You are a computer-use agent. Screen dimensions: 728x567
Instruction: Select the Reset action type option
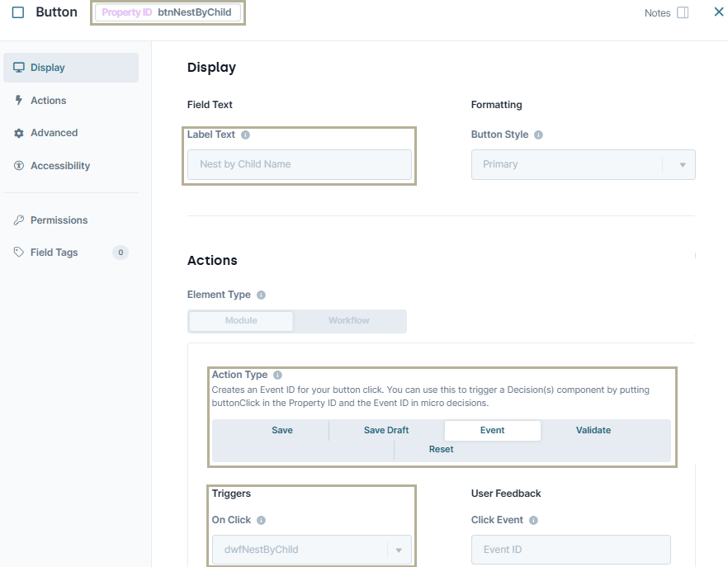[x=442, y=449]
